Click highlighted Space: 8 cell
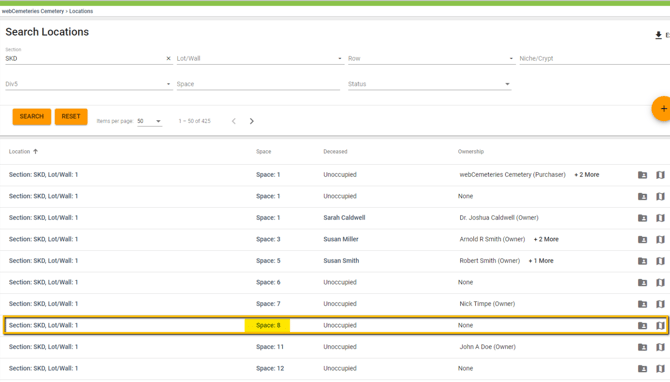Image resolution: width=670 pixels, height=382 pixels. click(267, 326)
